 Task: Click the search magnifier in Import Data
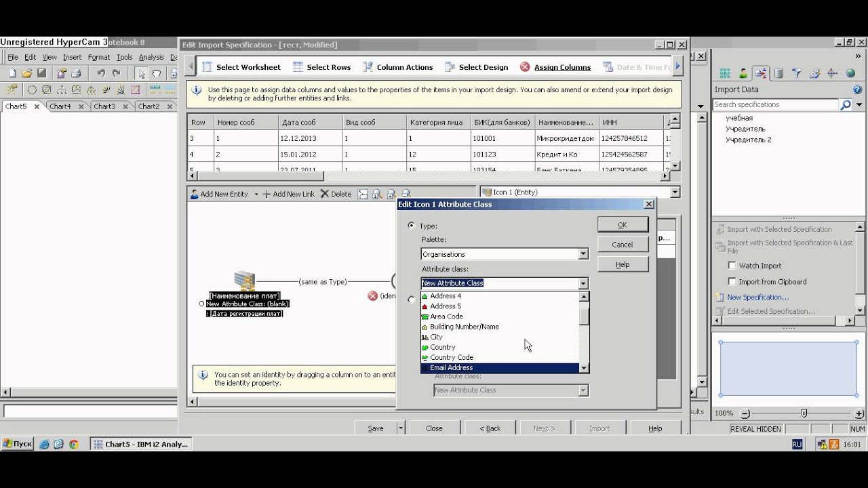[845, 104]
